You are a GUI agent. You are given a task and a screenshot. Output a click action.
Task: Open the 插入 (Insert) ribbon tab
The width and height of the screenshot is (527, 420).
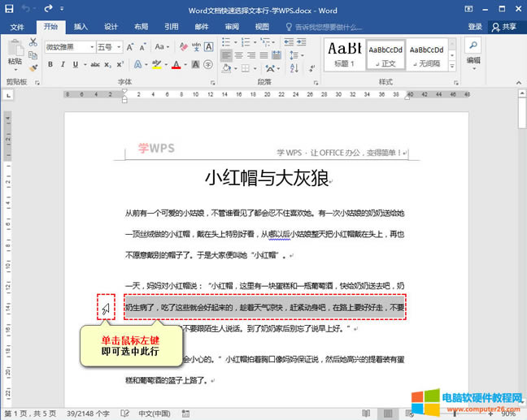[81, 27]
